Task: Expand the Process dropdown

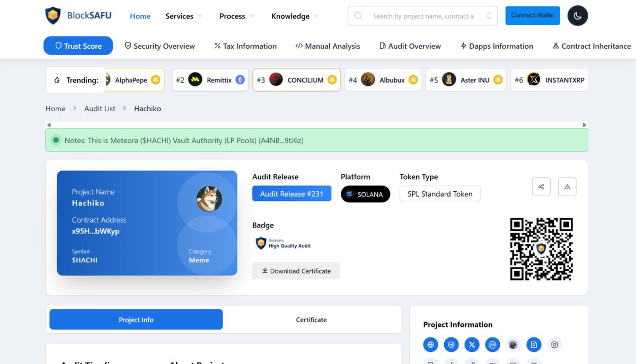Action: coord(233,16)
